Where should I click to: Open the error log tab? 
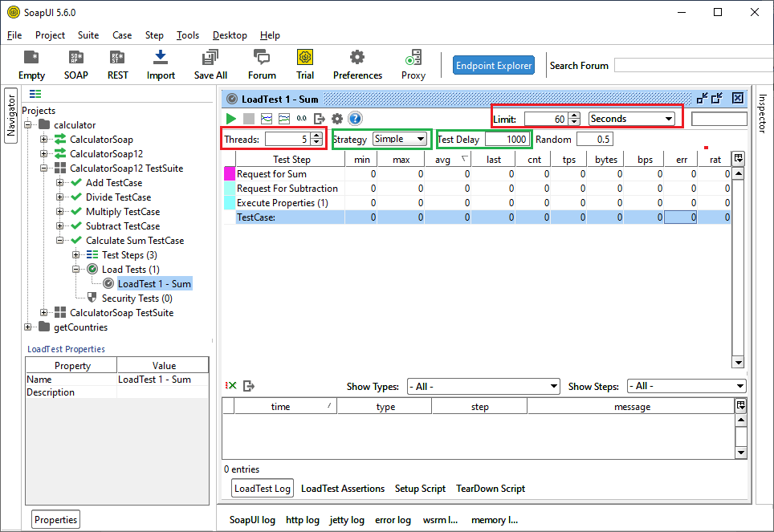(x=393, y=520)
